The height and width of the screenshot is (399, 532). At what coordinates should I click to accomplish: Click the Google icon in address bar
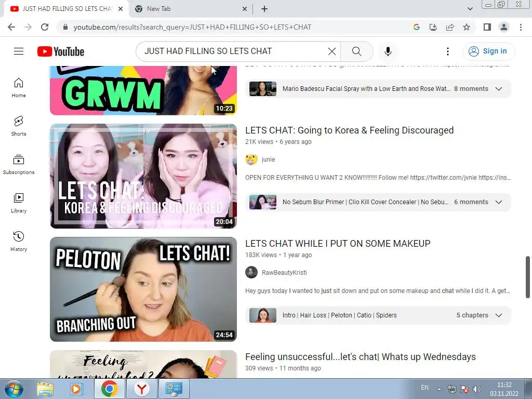click(417, 27)
